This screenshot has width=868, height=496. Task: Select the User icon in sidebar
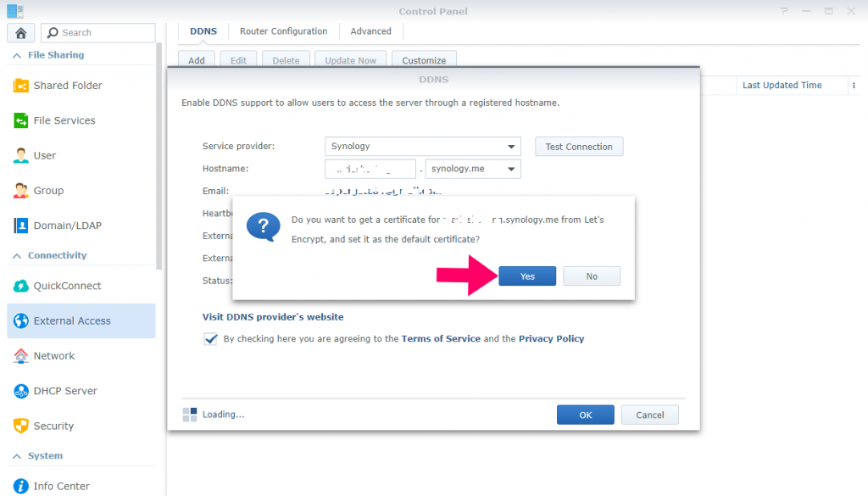click(x=21, y=156)
